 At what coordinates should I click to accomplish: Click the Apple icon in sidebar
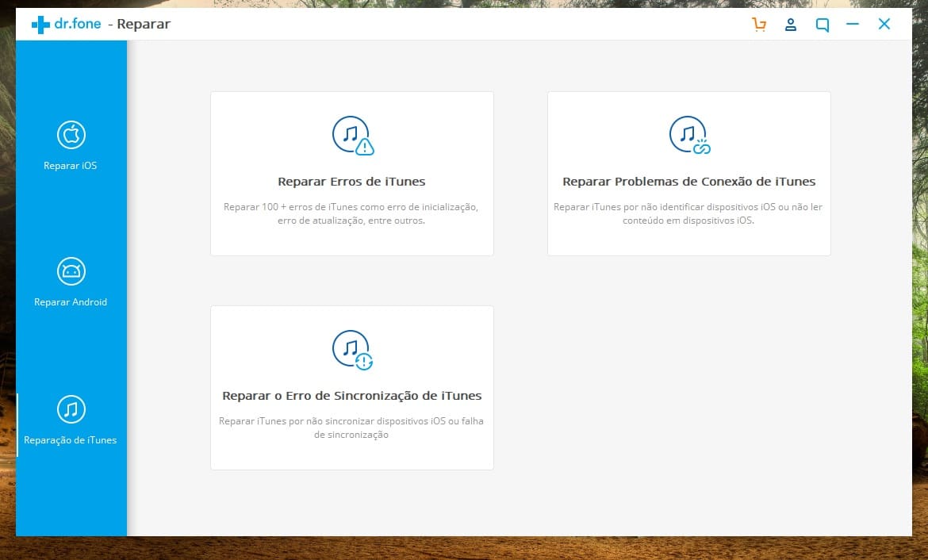tap(71, 135)
